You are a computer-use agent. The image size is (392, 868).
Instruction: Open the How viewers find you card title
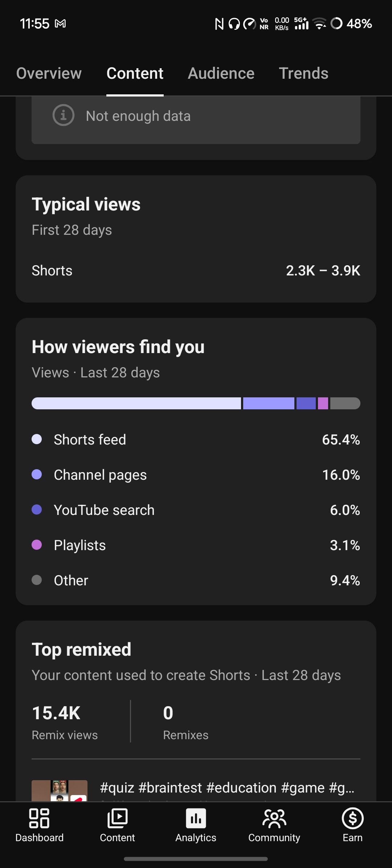pos(118,347)
